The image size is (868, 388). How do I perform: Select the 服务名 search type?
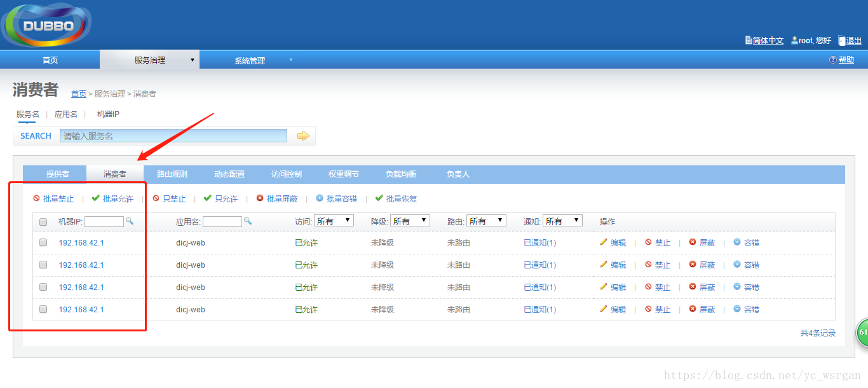[x=28, y=114]
